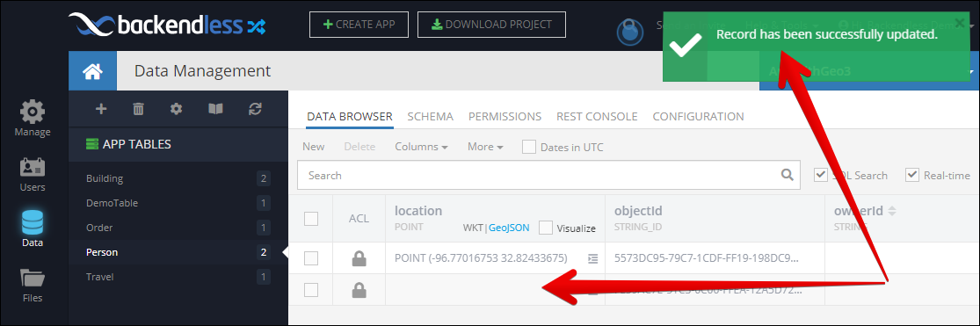Image resolution: width=980 pixels, height=326 pixels.
Task: Click the location column header
Action: click(418, 211)
